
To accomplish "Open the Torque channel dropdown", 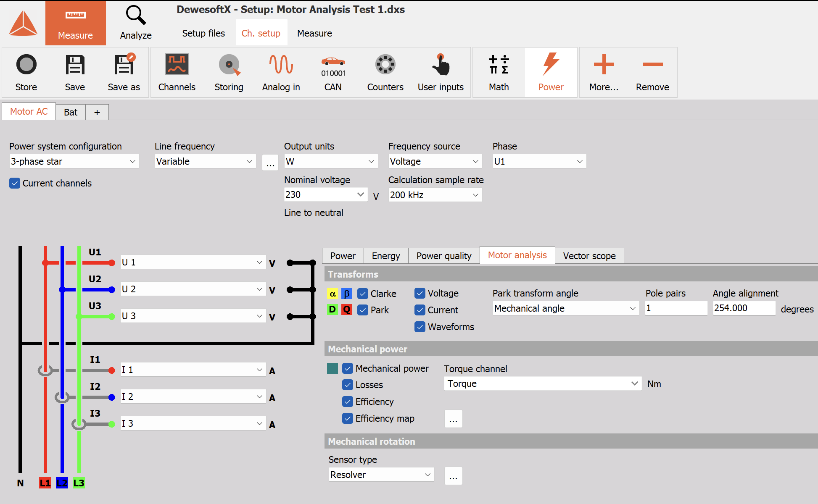I will (543, 383).
